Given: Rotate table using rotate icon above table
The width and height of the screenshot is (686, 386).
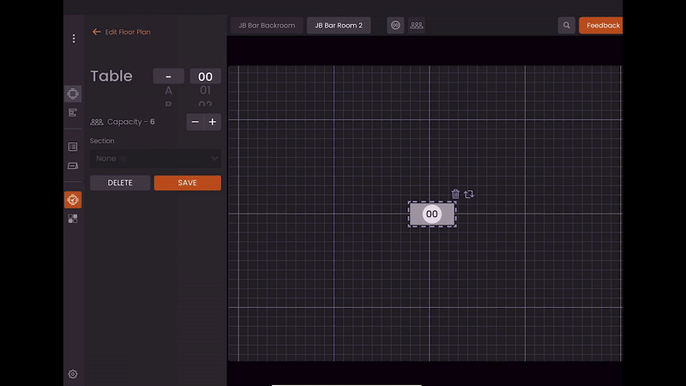Looking at the screenshot, I should (469, 194).
